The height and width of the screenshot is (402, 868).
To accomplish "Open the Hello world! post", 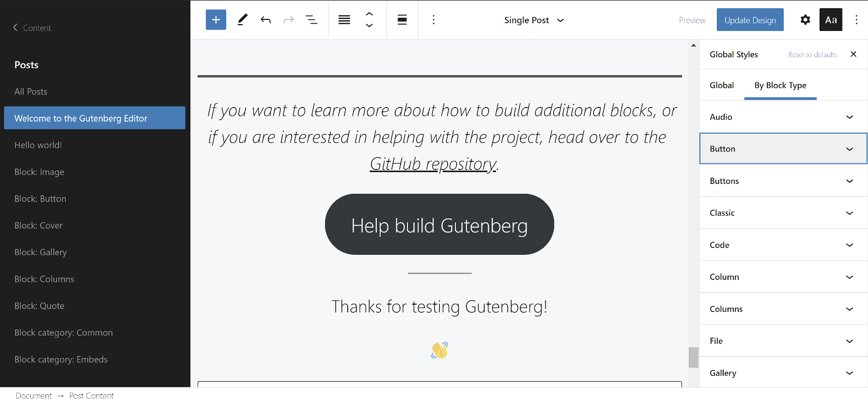I will coord(38,145).
